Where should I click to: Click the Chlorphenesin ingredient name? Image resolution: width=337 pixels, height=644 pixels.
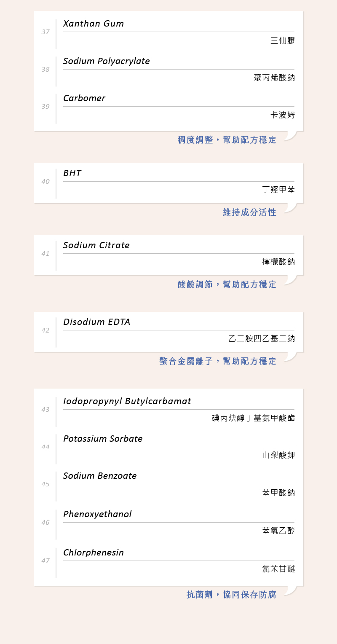click(x=94, y=553)
